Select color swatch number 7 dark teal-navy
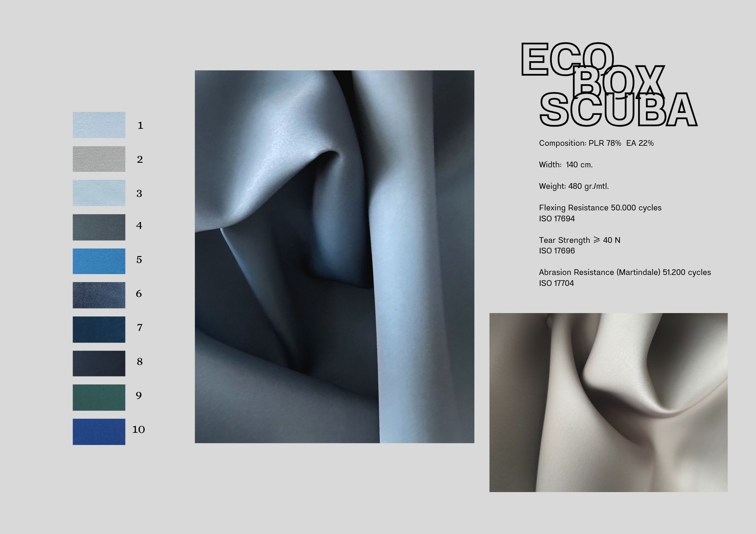 coord(99,329)
